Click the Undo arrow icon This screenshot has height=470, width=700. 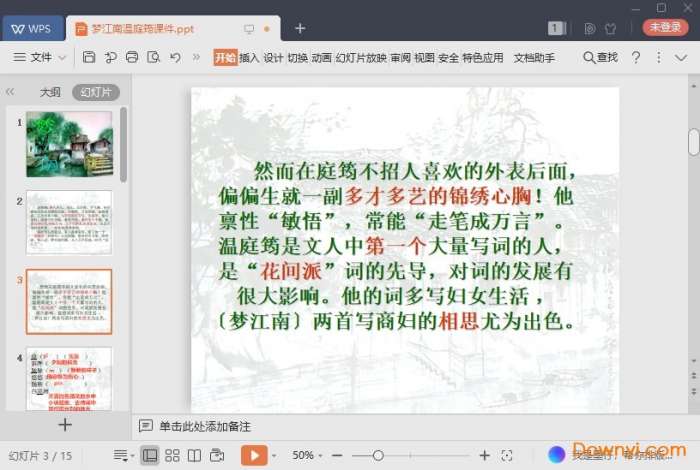pos(177,58)
